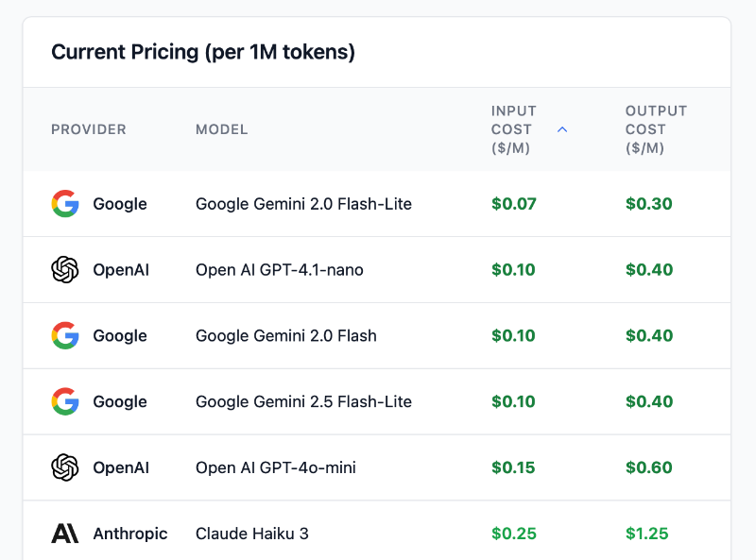Screen dimensions: 756x560
Task: Click the Google logo in the Gemini 2.0 Flash row
Action: (x=65, y=335)
